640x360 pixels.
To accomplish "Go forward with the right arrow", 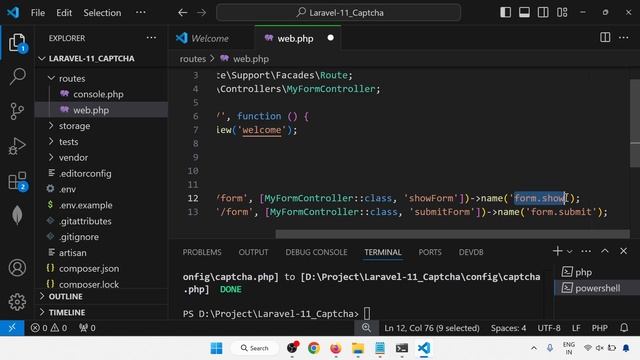I will click(x=202, y=13).
